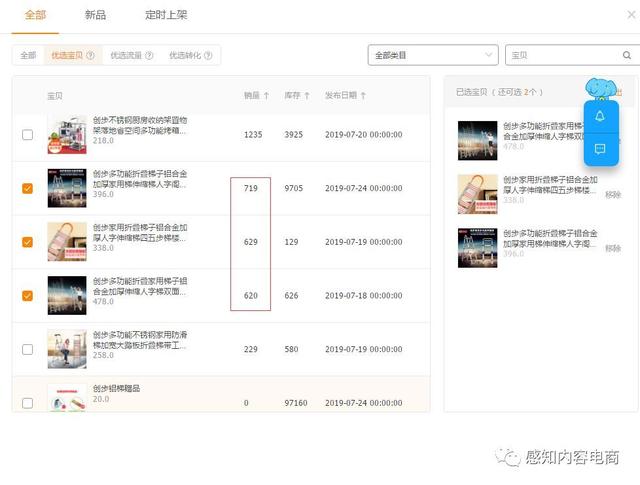This screenshot has width=640, height=485.
Task: Uncheck the item with 629 sales
Action: 27,242
